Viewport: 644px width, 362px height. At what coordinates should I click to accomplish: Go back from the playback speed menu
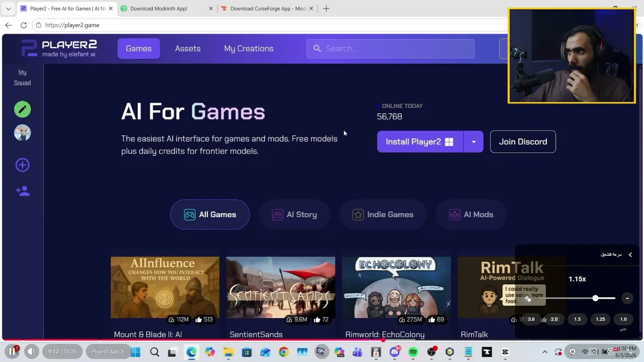coord(630,255)
